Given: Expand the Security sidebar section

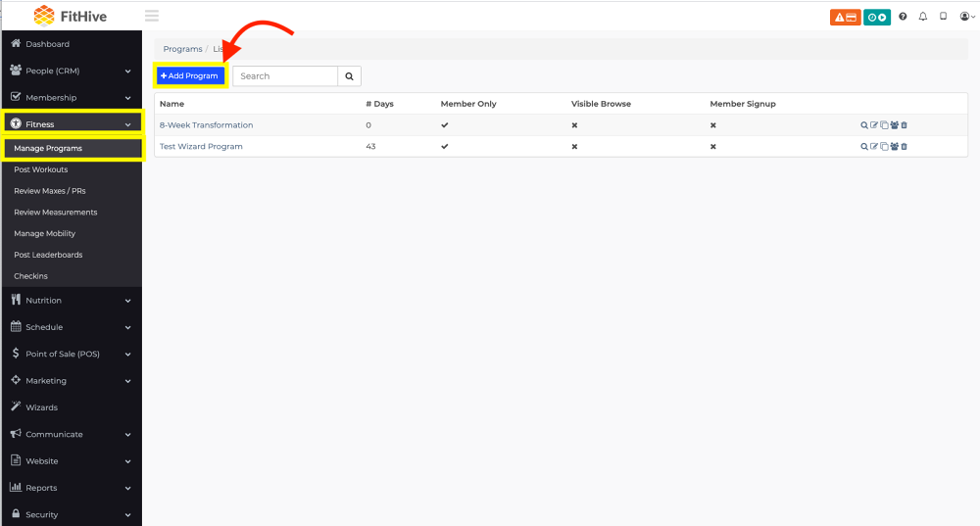Looking at the screenshot, I should (x=72, y=515).
